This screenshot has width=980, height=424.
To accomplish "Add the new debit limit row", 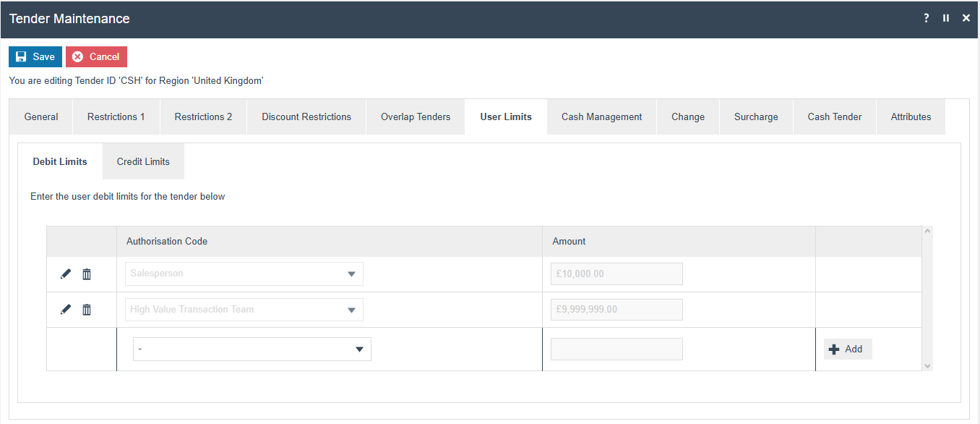I will [848, 349].
